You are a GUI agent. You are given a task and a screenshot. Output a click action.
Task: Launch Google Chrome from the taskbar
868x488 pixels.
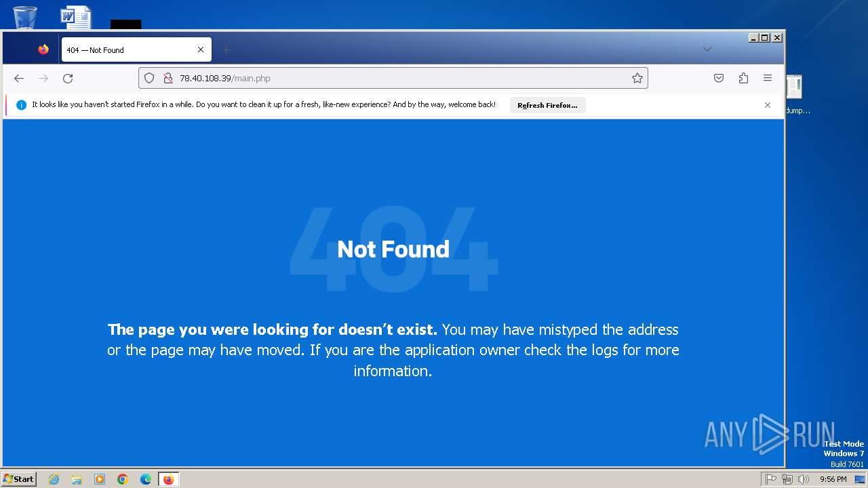click(123, 479)
